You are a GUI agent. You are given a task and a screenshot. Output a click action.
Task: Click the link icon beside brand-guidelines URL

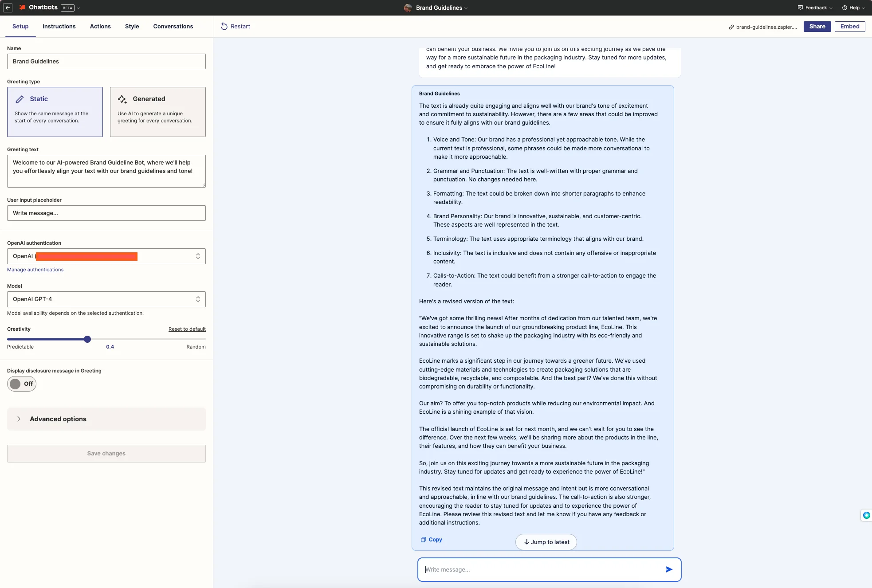[731, 27]
